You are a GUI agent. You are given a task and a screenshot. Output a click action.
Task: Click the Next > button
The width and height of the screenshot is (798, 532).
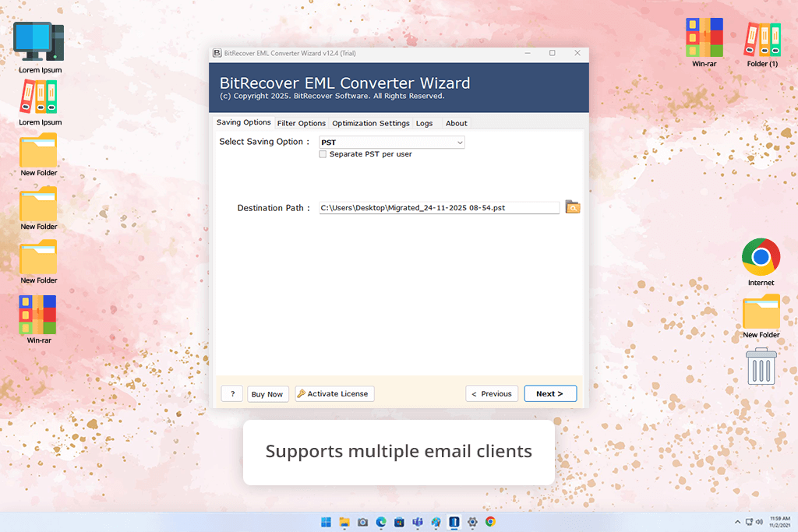click(550, 393)
